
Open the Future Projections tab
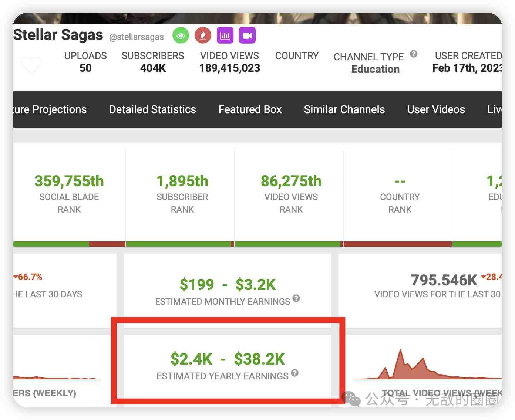coord(50,109)
